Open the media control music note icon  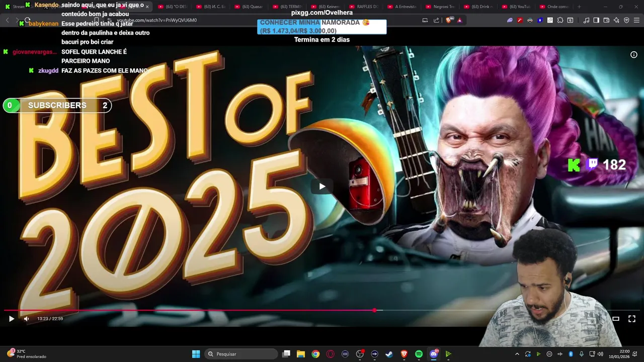tap(586, 20)
